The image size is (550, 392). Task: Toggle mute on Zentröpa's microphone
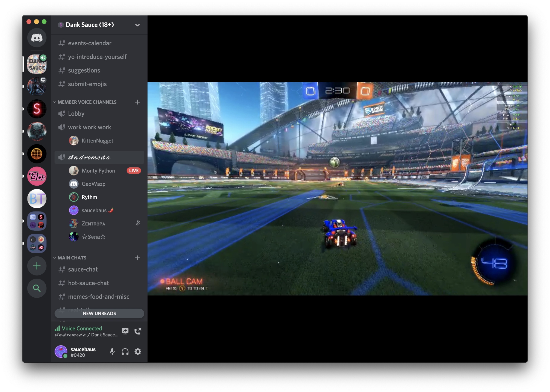click(137, 224)
